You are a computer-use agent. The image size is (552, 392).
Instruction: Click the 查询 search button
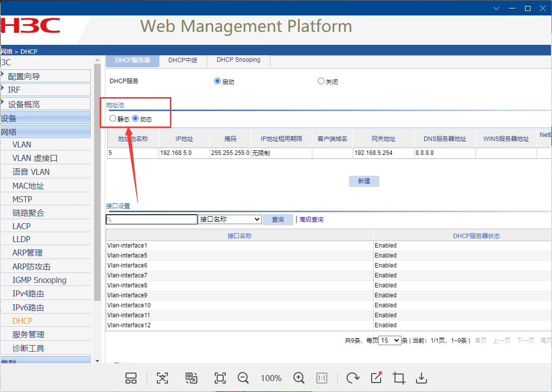pyautogui.click(x=278, y=220)
